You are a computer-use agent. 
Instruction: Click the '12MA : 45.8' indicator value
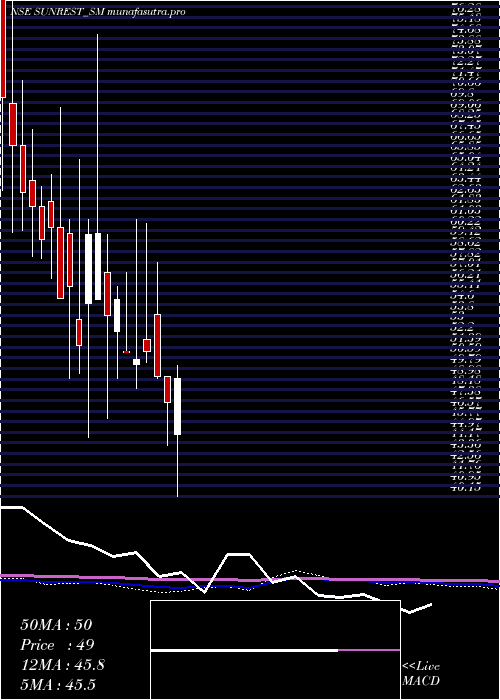(63, 665)
